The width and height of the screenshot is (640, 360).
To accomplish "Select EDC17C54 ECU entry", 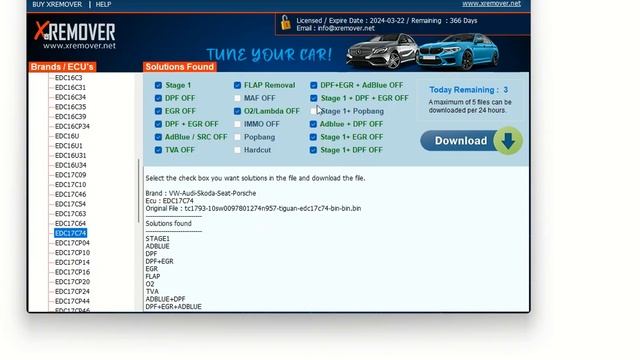I will 70,204.
